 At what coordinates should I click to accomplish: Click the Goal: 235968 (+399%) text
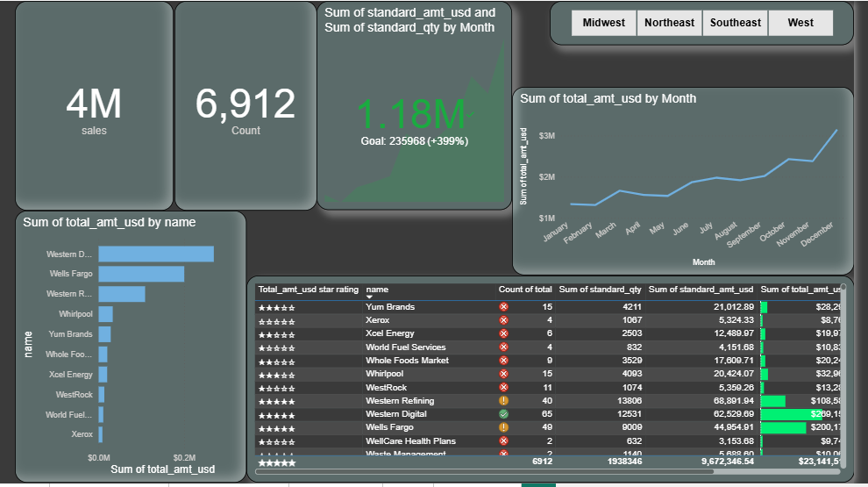pos(415,141)
